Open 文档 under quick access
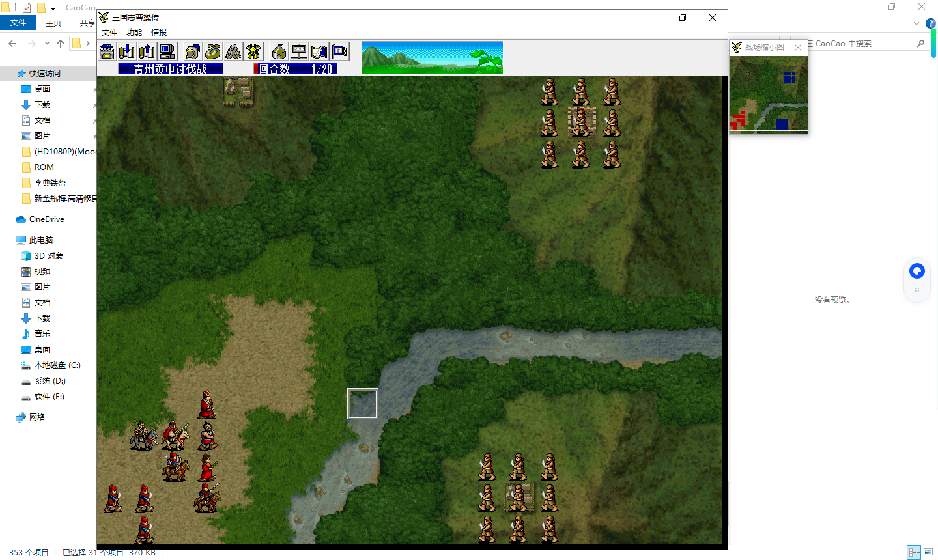The image size is (938, 560). 42,120
